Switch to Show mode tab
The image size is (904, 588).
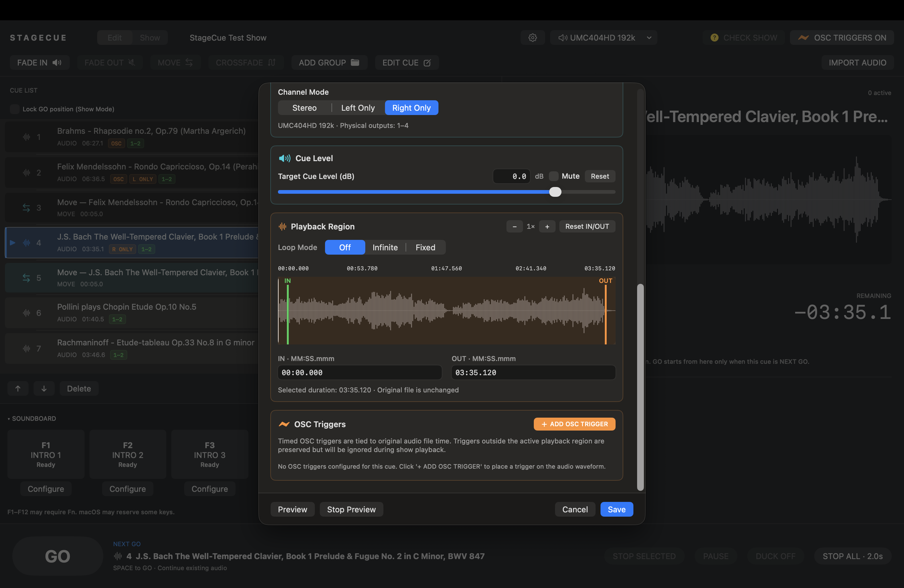coord(150,38)
